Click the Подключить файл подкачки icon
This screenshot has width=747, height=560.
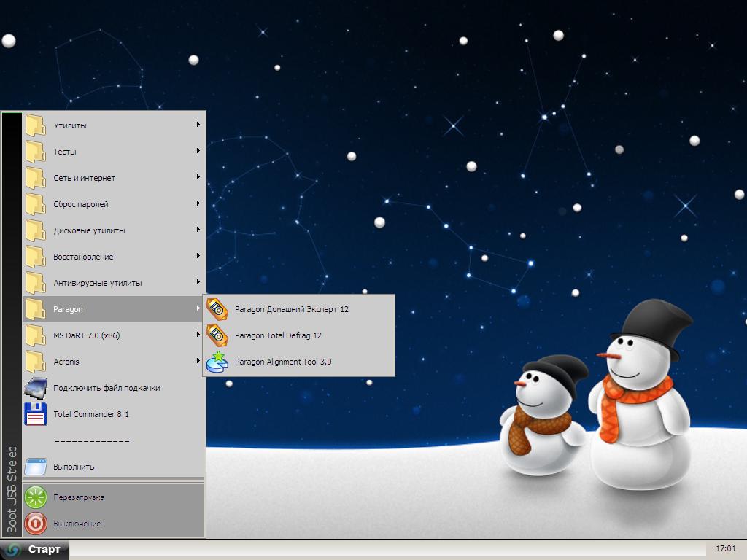pyautogui.click(x=36, y=388)
